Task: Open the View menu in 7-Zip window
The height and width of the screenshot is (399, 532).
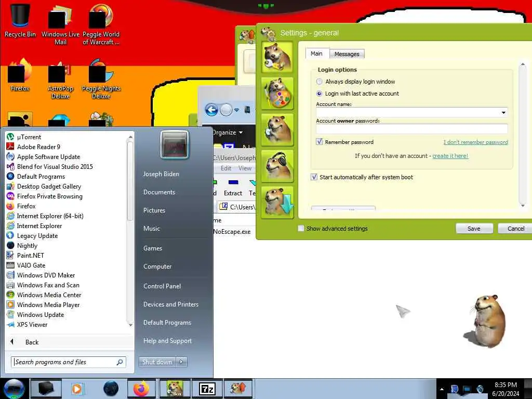Action: click(245, 168)
